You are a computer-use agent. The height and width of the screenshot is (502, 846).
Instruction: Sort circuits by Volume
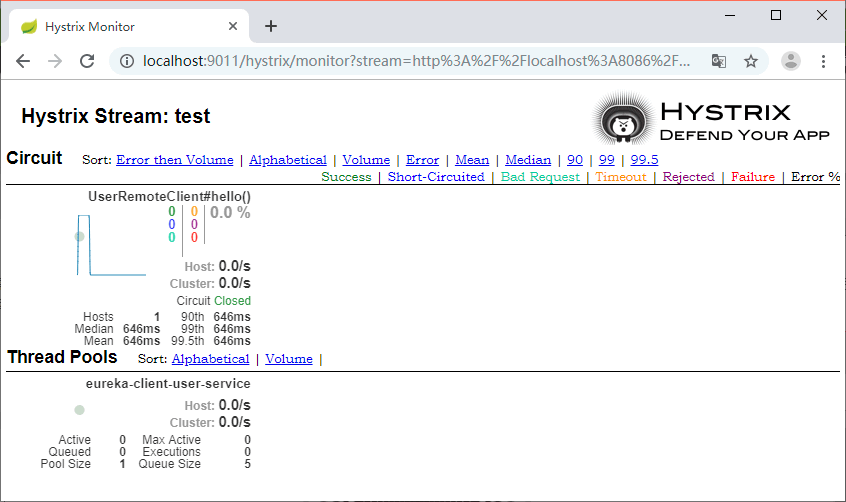pyautogui.click(x=366, y=160)
